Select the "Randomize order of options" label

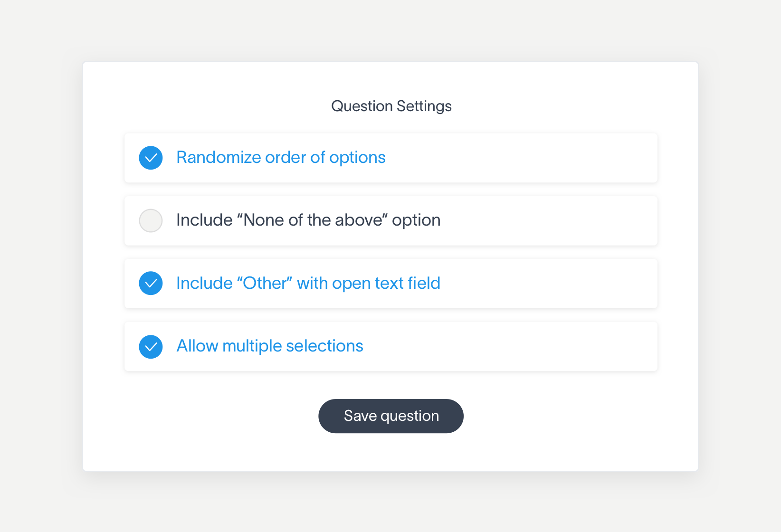pyautogui.click(x=281, y=157)
